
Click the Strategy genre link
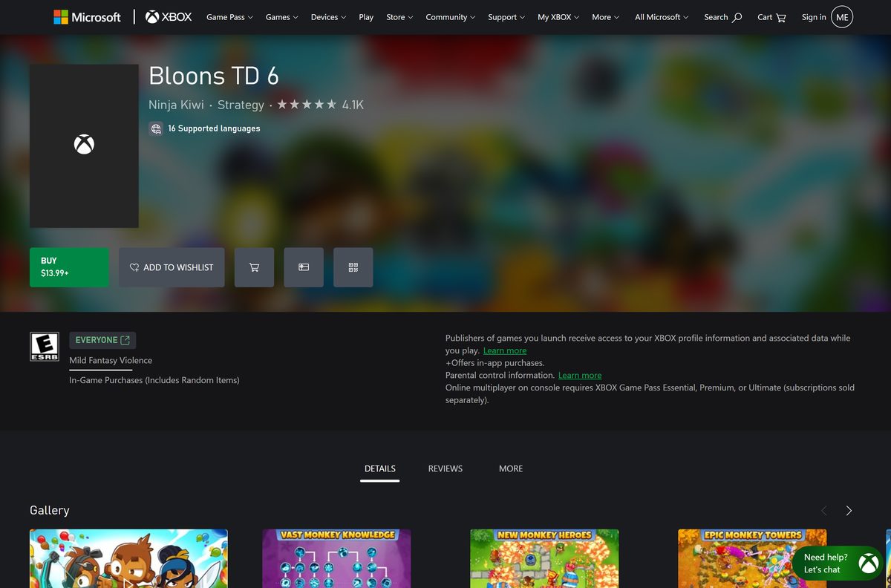241,105
